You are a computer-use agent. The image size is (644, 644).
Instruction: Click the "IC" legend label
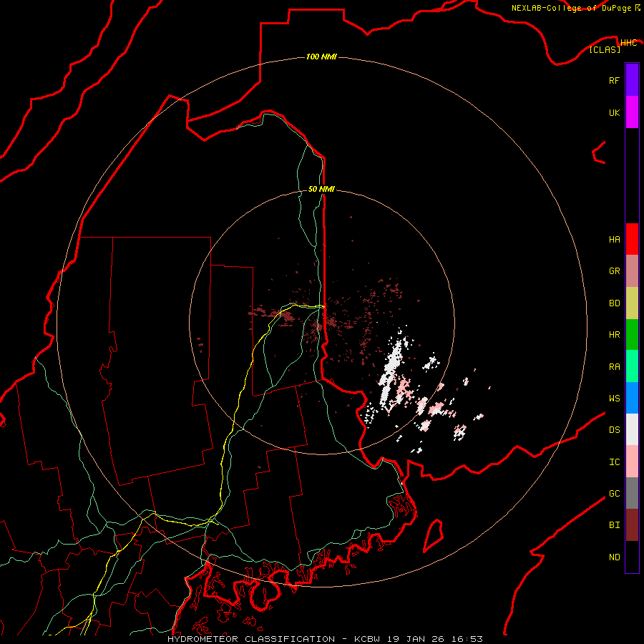(614, 462)
